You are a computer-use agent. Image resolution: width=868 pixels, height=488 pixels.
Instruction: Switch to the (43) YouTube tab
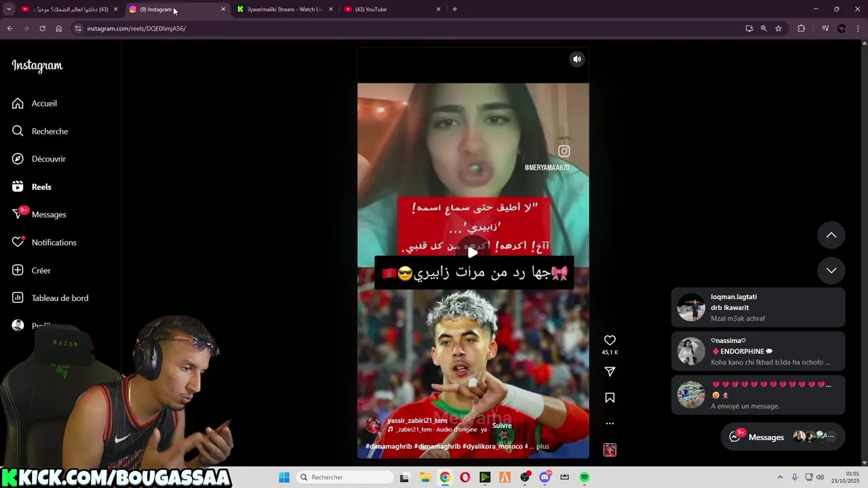(392, 9)
